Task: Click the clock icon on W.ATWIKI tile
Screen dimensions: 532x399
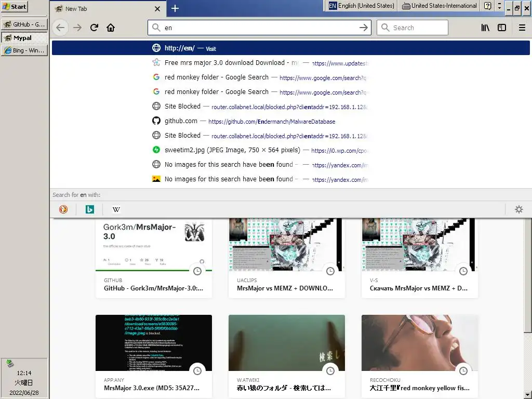Action: 330,371
